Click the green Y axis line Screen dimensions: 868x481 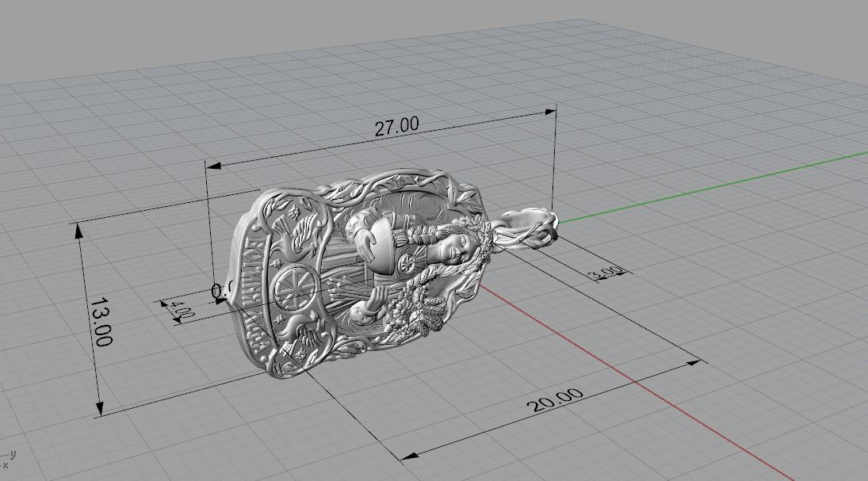[x=713, y=186]
